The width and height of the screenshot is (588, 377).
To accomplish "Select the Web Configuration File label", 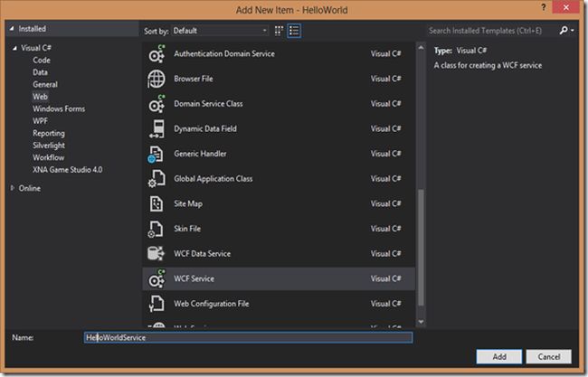I will [211, 304].
